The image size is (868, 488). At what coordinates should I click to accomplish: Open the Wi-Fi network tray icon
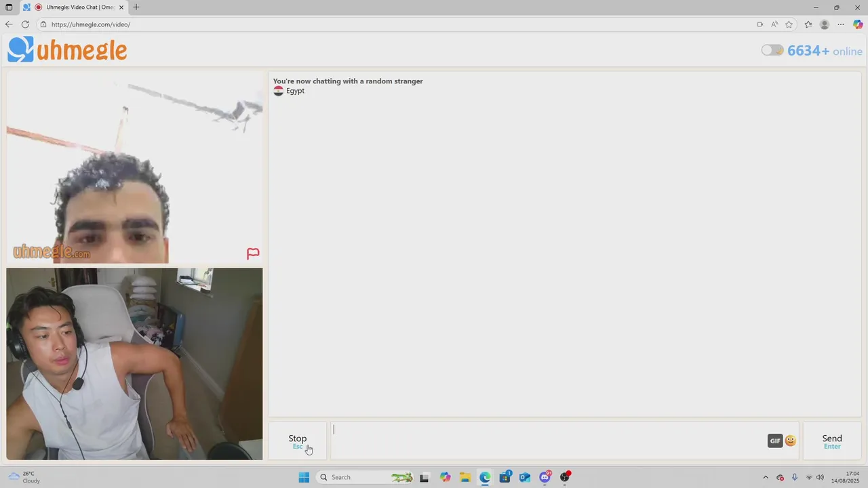coord(809,477)
